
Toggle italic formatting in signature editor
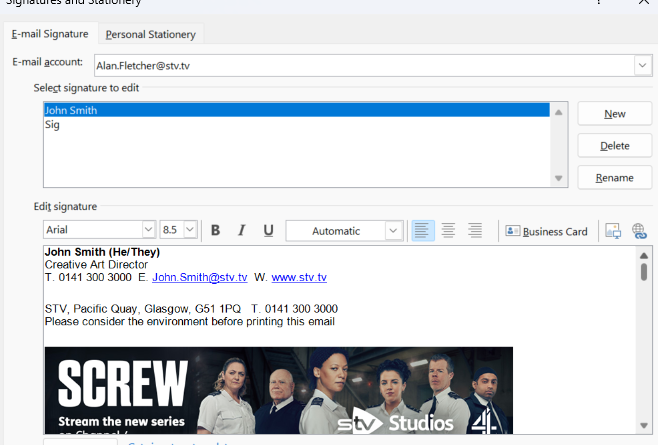pyautogui.click(x=242, y=230)
